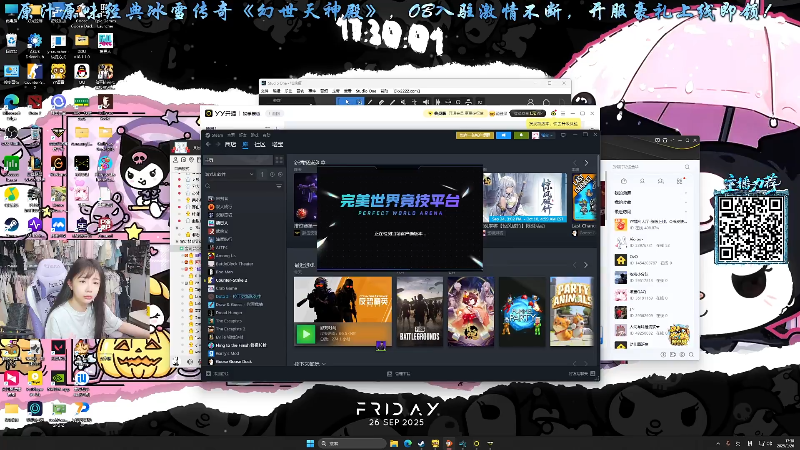The height and width of the screenshot is (450, 800).
Task: Open the Windows Start button on taskbar
Action: click(x=310, y=443)
